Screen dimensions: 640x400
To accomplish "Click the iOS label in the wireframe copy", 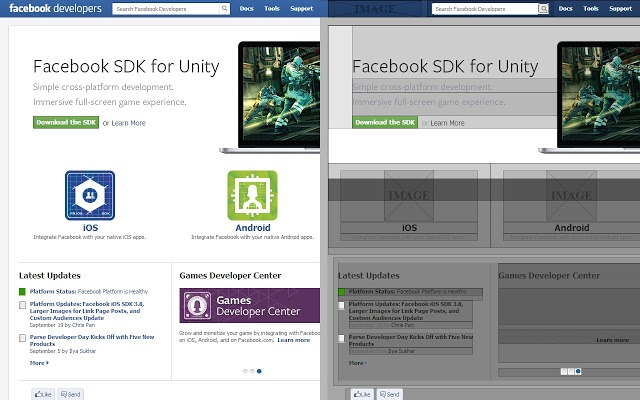I will tap(409, 228).
